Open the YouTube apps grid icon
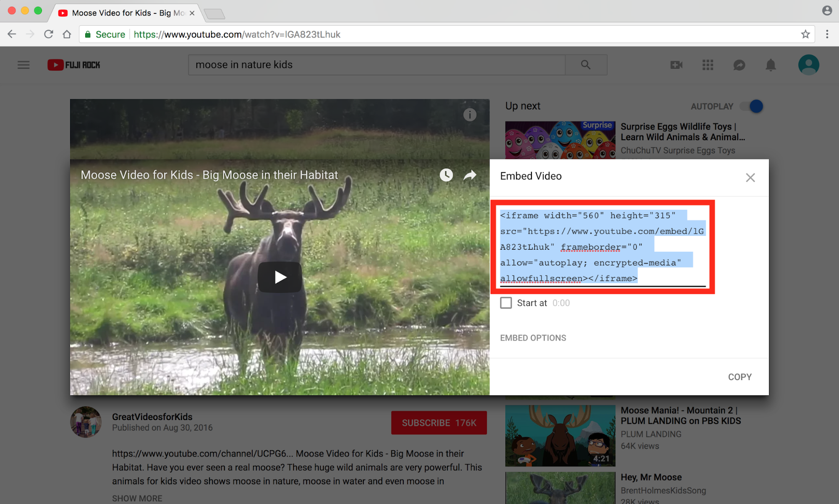The image size is (839, 504). pos(708,65)
